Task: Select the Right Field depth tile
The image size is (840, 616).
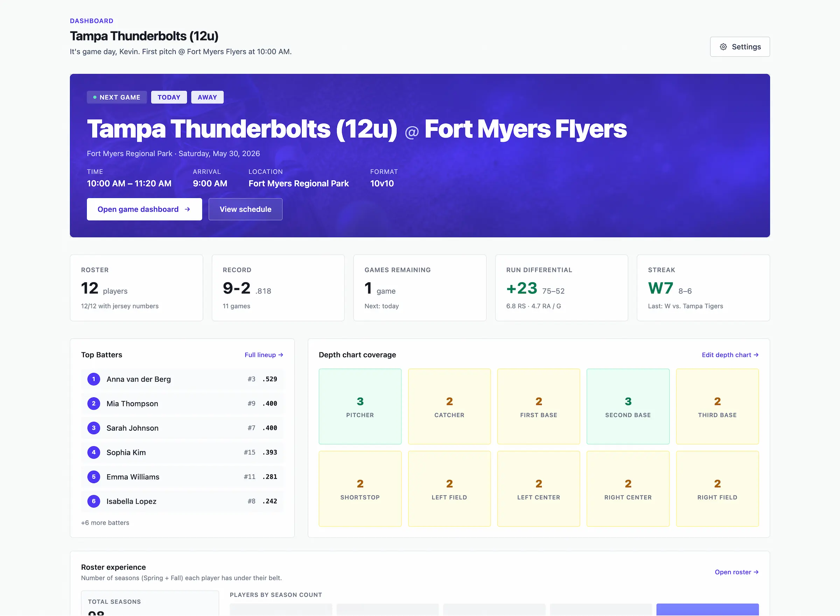Action: tap(717, 489)
